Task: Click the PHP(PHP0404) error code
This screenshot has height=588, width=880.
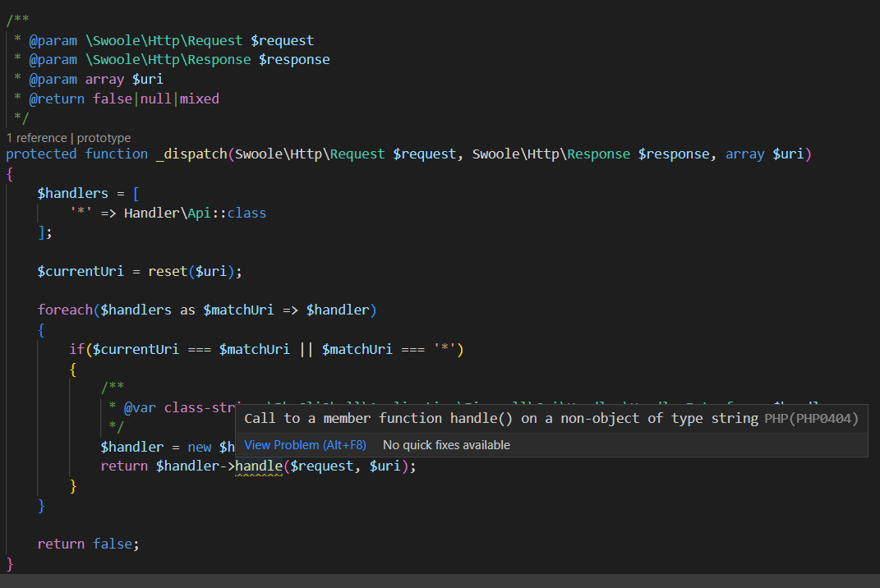Action: click(813, 418)
